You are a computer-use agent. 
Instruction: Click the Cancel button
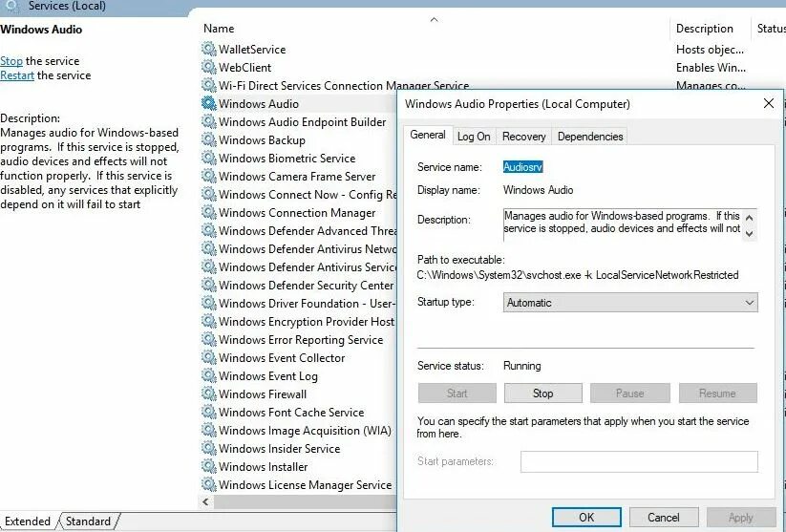pos(663,517)
